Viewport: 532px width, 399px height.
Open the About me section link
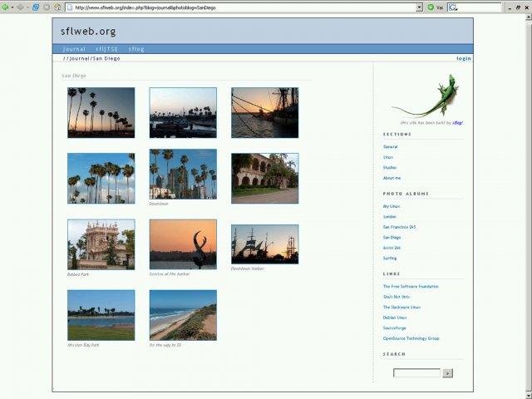pos(392,178)
